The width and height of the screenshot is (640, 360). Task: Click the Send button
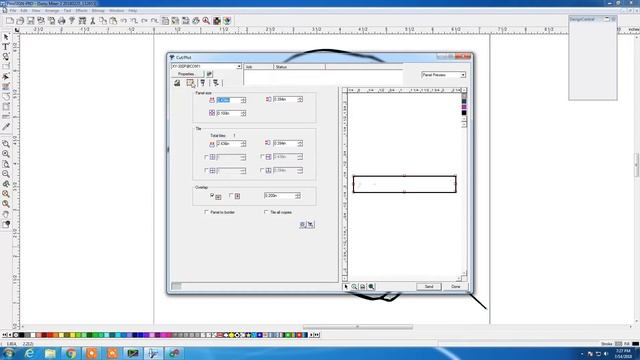click(429, 287)
